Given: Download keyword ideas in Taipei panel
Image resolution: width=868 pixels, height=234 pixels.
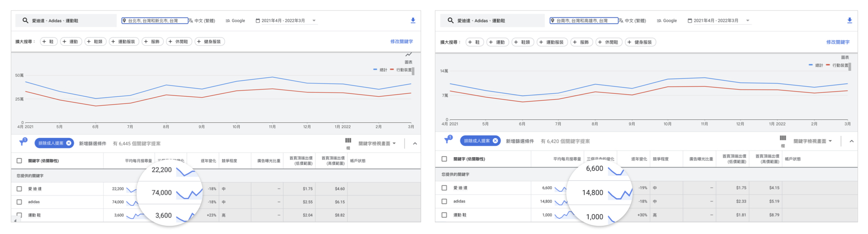Looking at the screenshot, I should point(413,20).
